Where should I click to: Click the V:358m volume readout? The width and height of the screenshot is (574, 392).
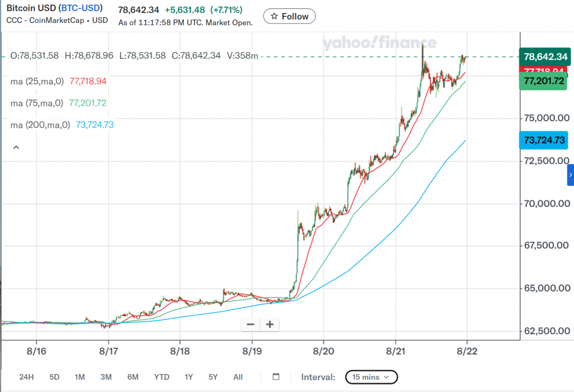tap(242, 56)
